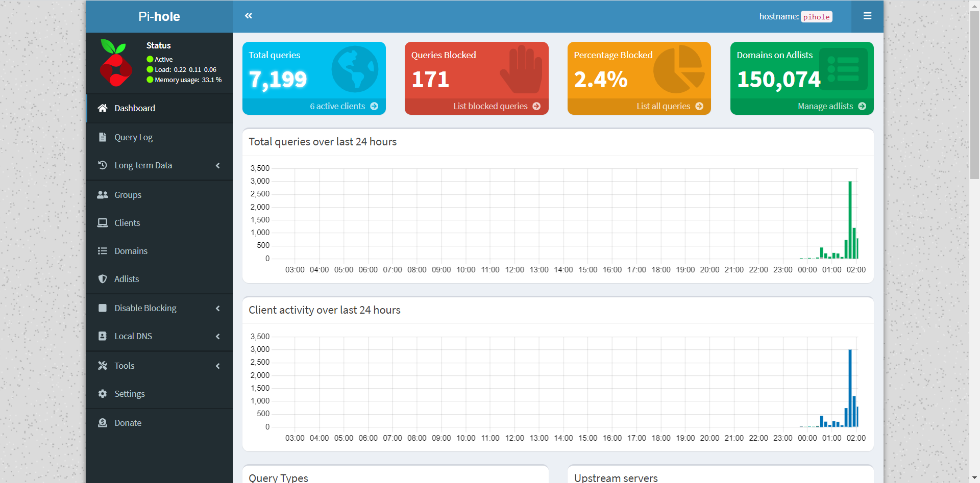Click arrow icon next to active clients

(374, 106)
